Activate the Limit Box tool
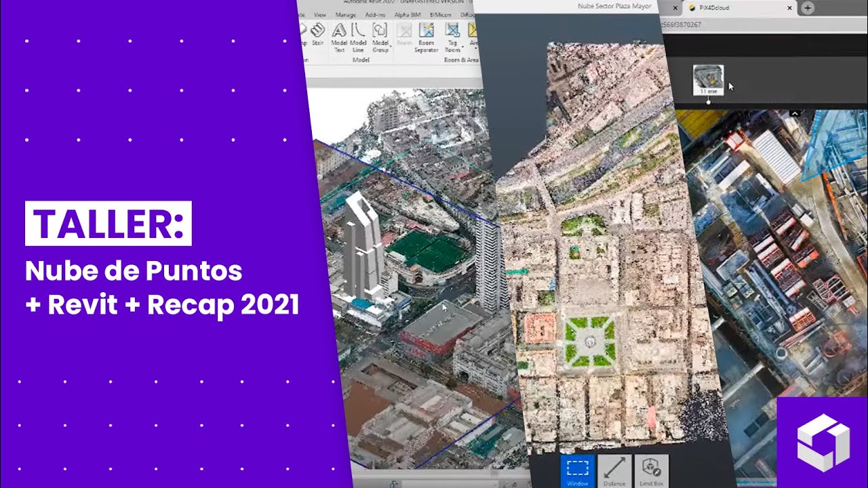 click(x=652, y=471)
